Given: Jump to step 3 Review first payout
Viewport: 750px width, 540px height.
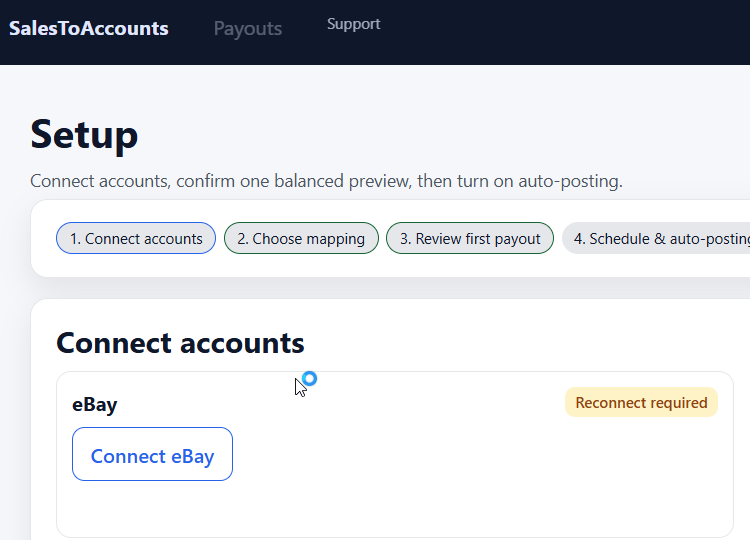Looking at the screenshot, I should pos(470,238).
